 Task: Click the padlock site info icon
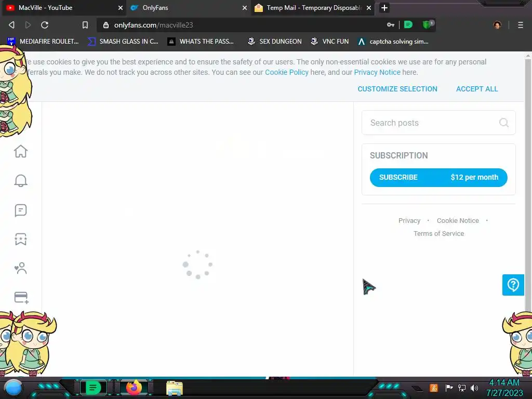tap(106, 25)
